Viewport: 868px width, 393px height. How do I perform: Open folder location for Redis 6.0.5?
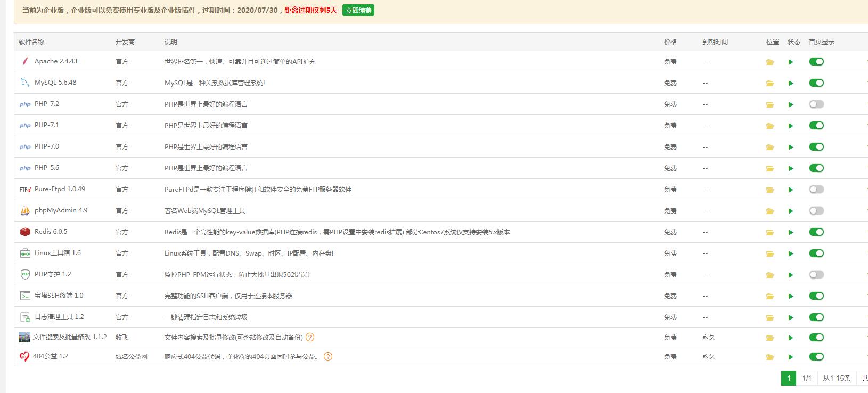tap(769, 232)
